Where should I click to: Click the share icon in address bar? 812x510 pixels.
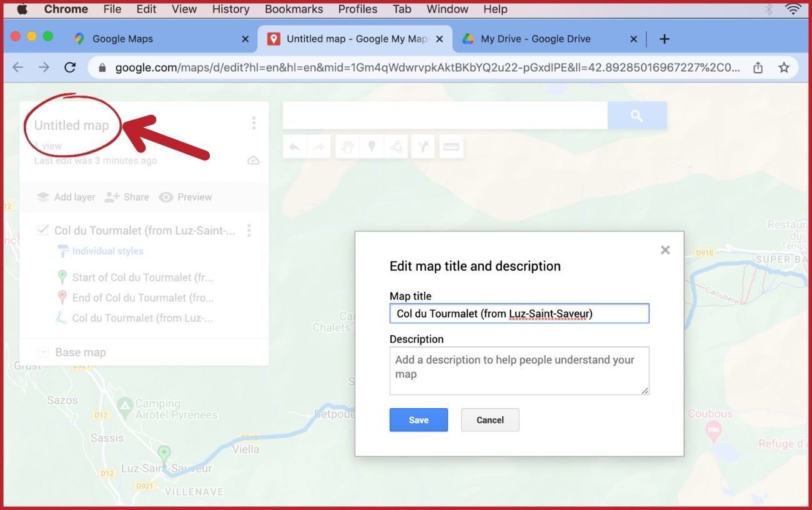(758, 67)
